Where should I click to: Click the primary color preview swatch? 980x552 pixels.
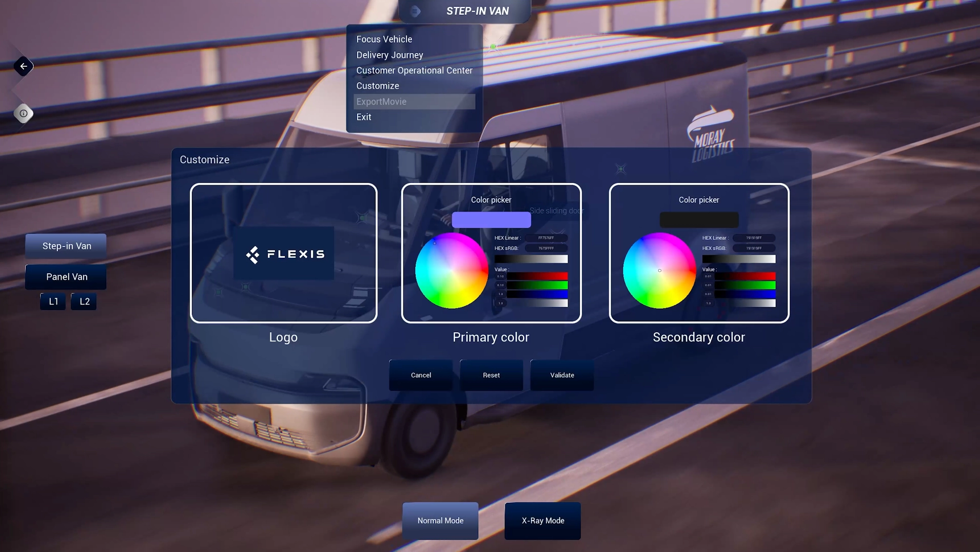[492, 220]
